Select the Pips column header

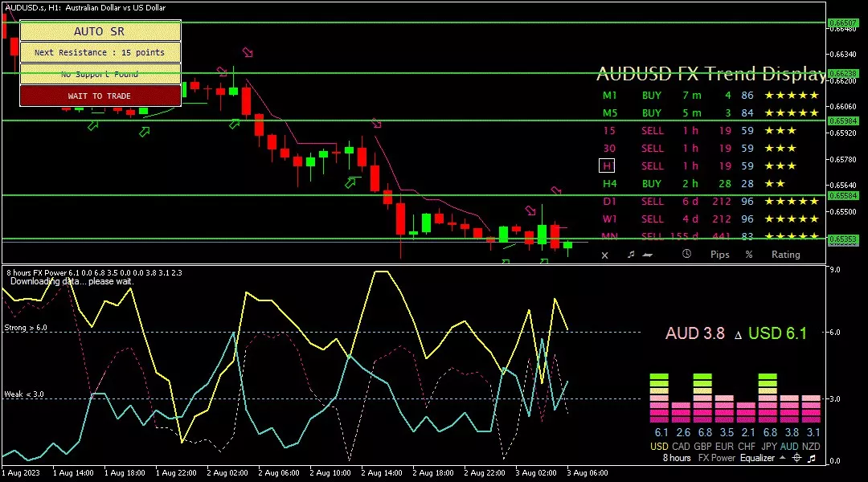(x=720, y=255)
